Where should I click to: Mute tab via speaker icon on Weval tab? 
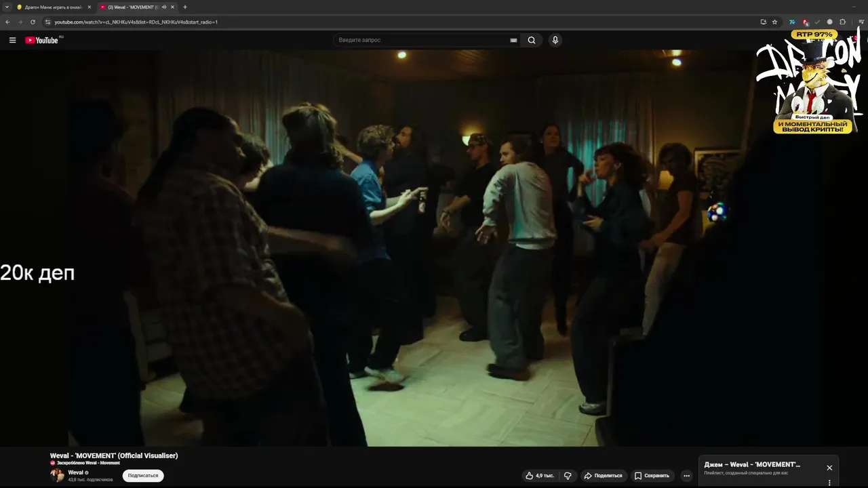164,7
